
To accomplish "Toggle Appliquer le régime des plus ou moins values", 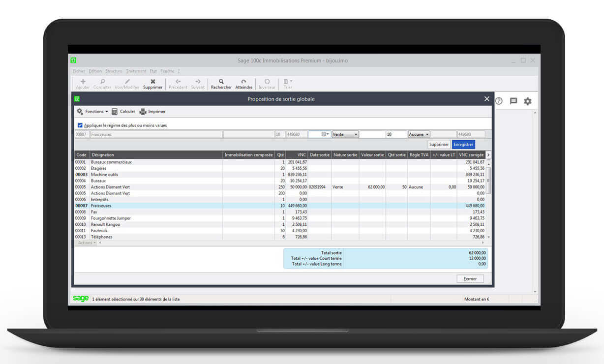I will tap(80, 125).
